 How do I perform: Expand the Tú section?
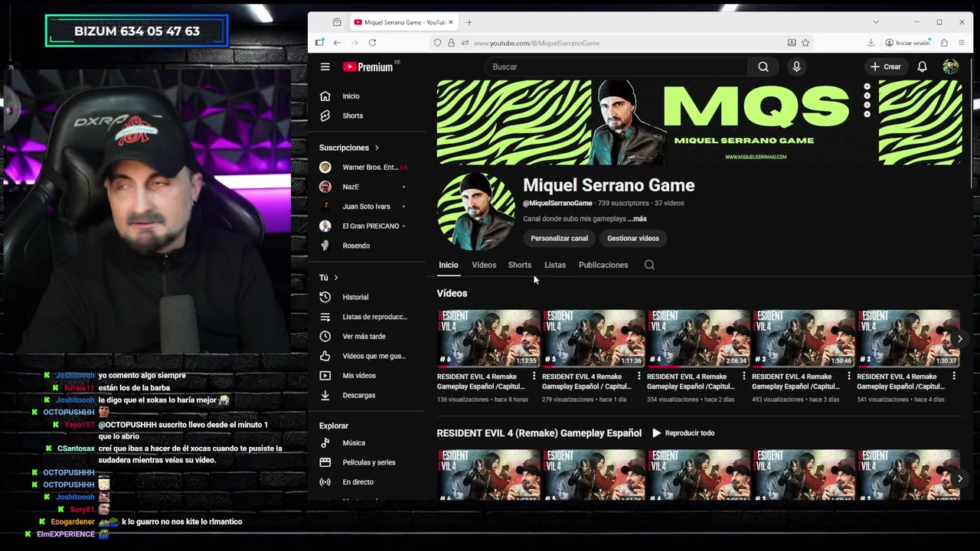coord(328,277)
